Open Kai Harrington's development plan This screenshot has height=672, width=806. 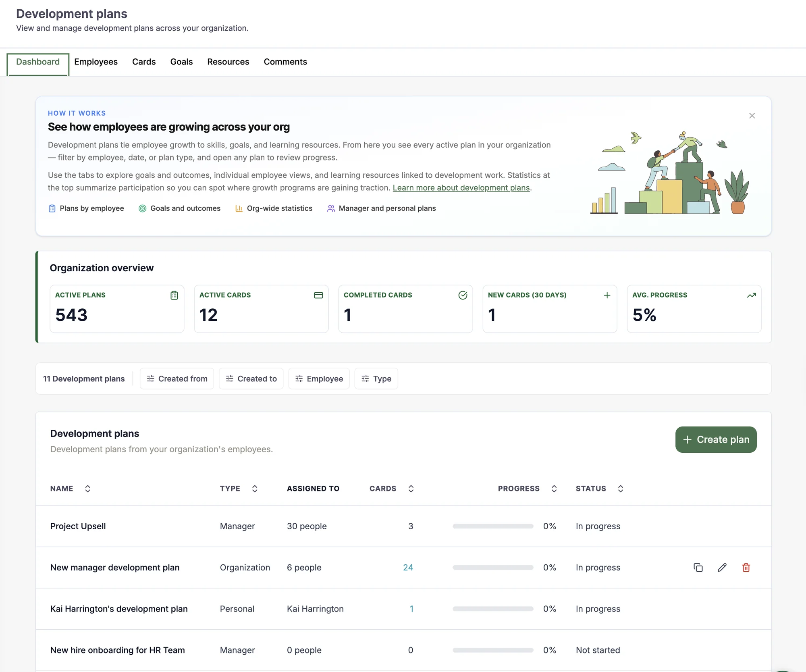[x=119, y=609]
